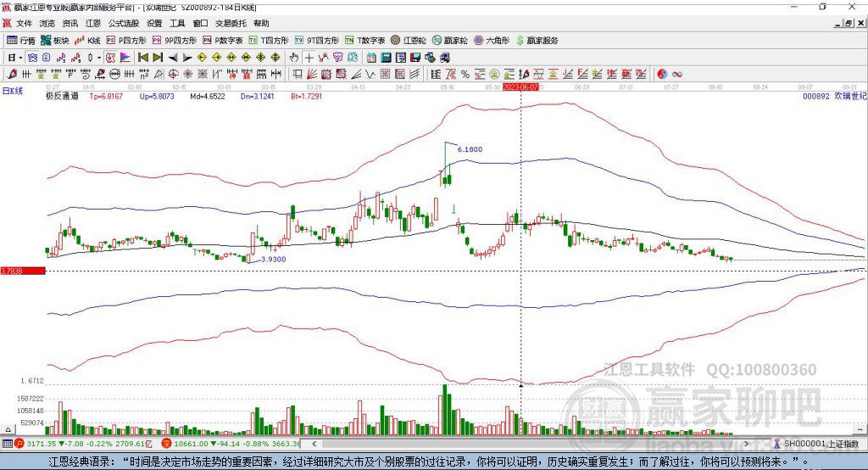Screen dimensions: 868x470
Task: Open the 文件 menu
Action: [24, 23]
